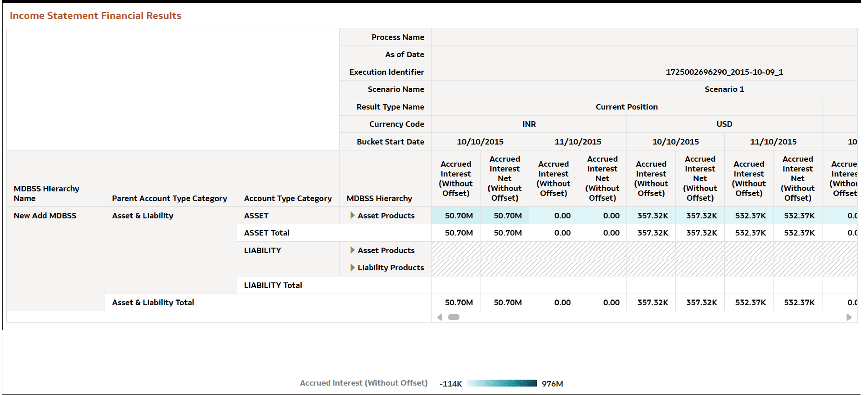Image resolution: width=868 pixels, height=395 pixels.
Task: Click the Income Statement Financial Results title
Action: click(x=95, y=15)
